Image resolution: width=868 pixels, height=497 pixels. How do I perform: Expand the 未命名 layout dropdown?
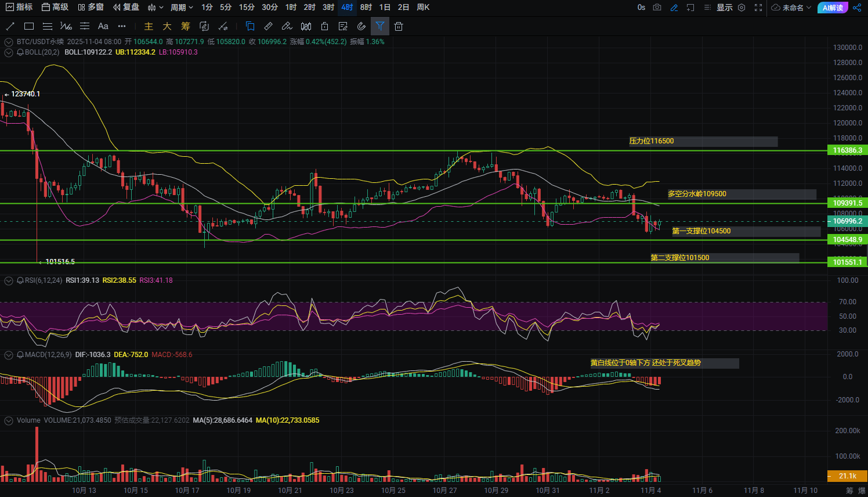(x=791, y=8)
